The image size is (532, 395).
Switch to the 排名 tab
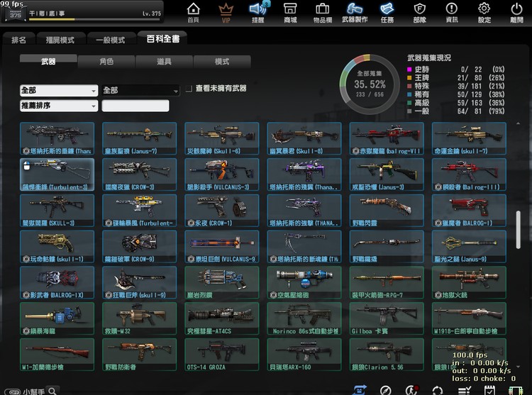click(x=18, y=40)
